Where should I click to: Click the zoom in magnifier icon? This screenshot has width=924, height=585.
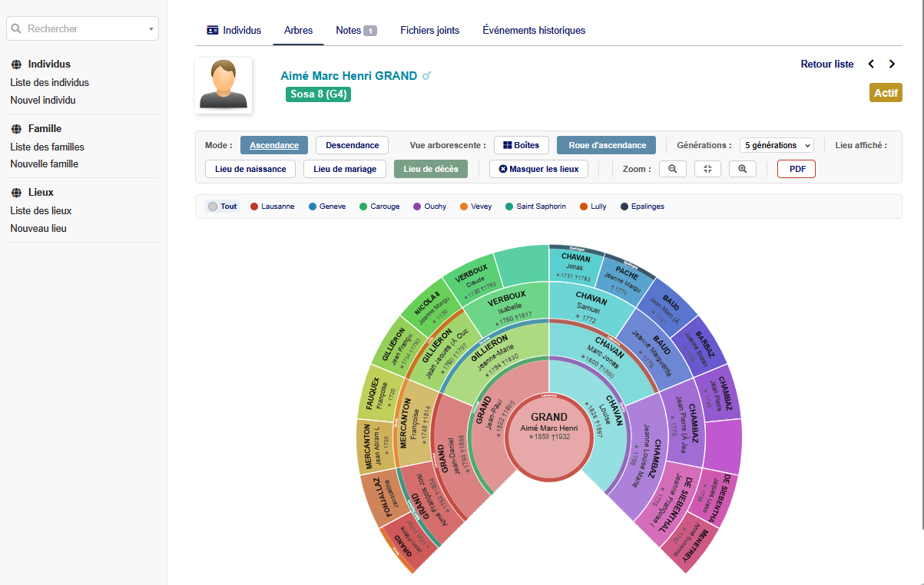[742, 169]
